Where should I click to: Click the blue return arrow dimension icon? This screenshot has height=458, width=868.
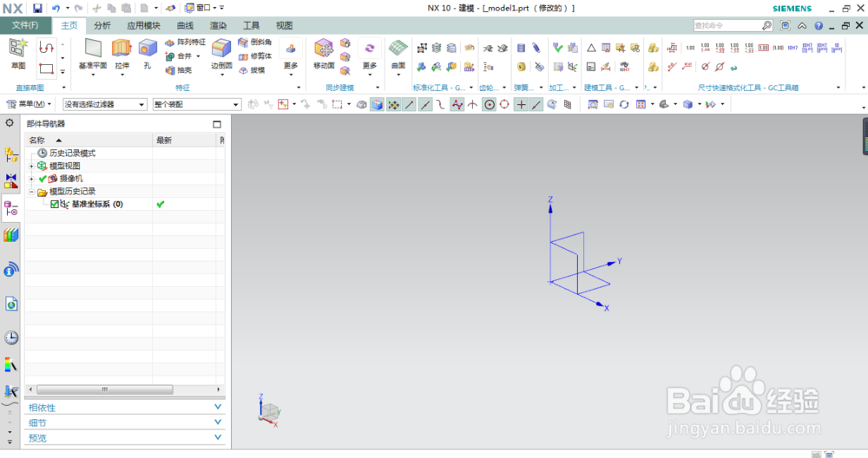[734, 68]
